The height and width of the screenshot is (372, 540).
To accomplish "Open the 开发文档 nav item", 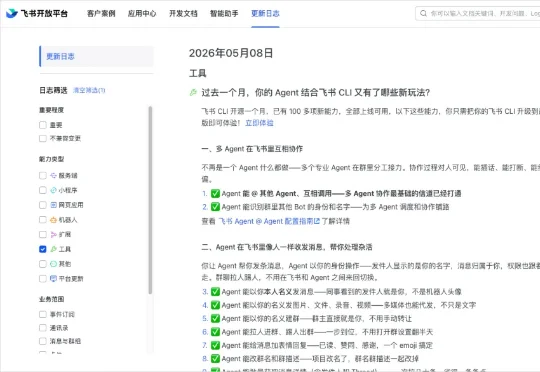I will pos(183,13).
